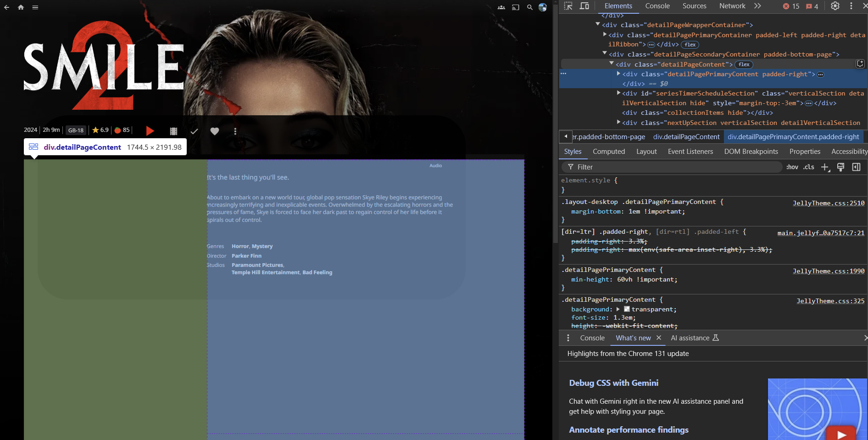The image size is (868, 440).
Task: Switch to the Network tab
Action: pyautogui.click(x=732, y=6)
